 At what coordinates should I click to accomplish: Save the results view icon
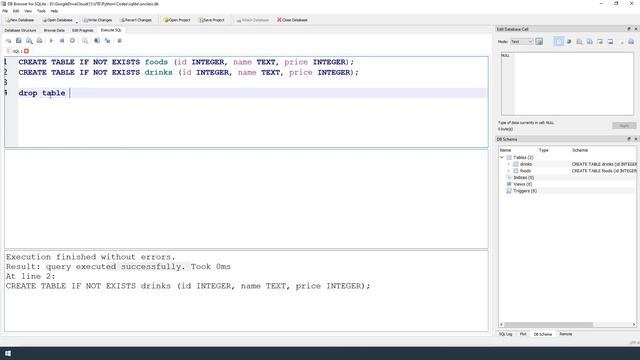(x=85, y=41)
